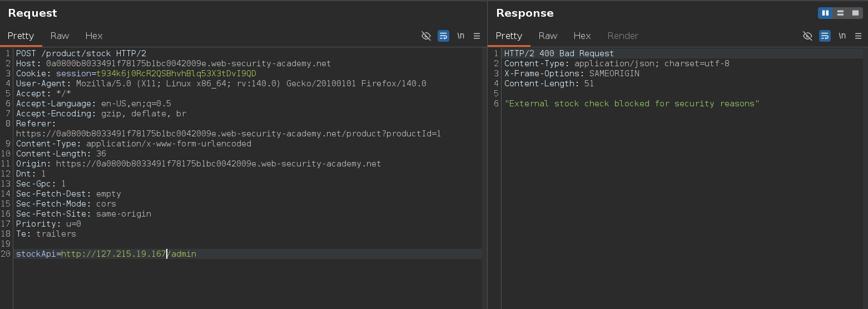Click the Dnt: 1 header
The image size is (868, 309).
pos(31,174)
